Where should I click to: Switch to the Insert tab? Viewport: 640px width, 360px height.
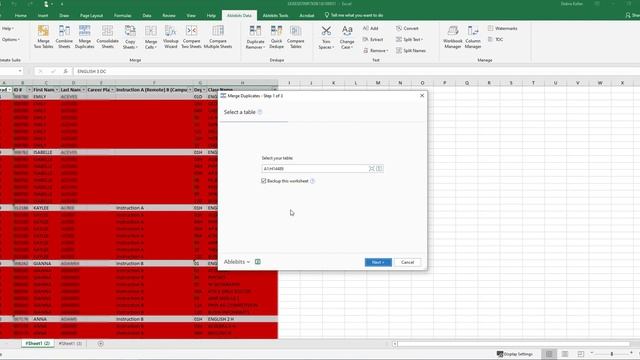tap(43, 16)
